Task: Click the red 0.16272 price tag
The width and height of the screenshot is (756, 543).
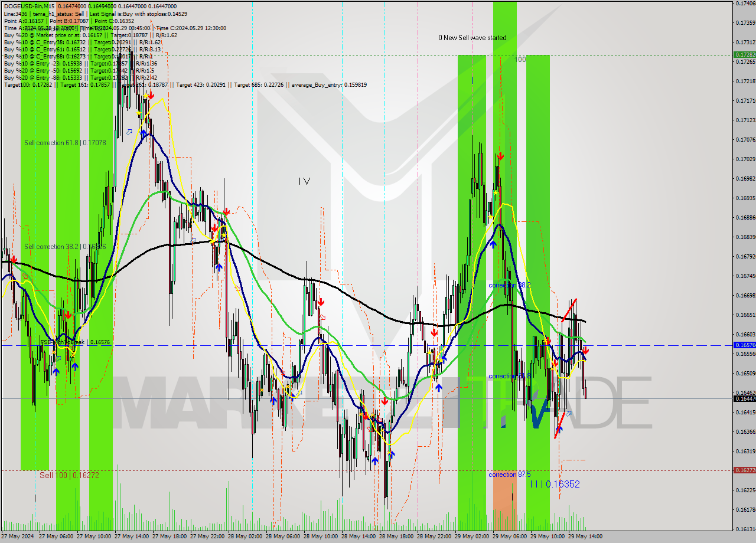Action: [744, 470]
